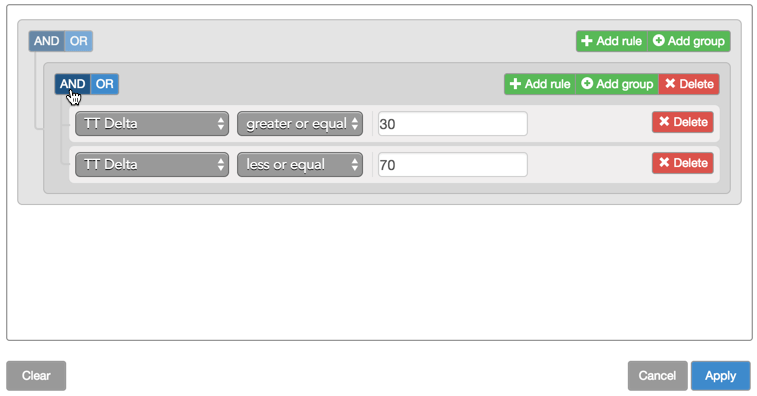Click the circled plus icon on the inner Add group button
The image size is (757, 396).
(587, 84)
